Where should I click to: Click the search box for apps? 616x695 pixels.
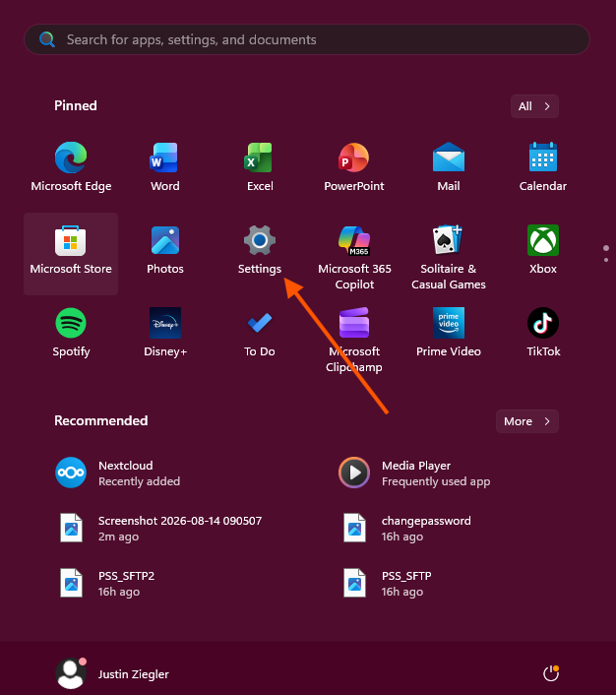(307, 39)
